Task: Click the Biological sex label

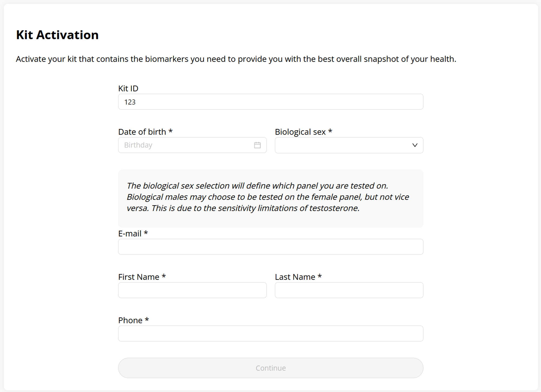Action: (x=304, y=132)
